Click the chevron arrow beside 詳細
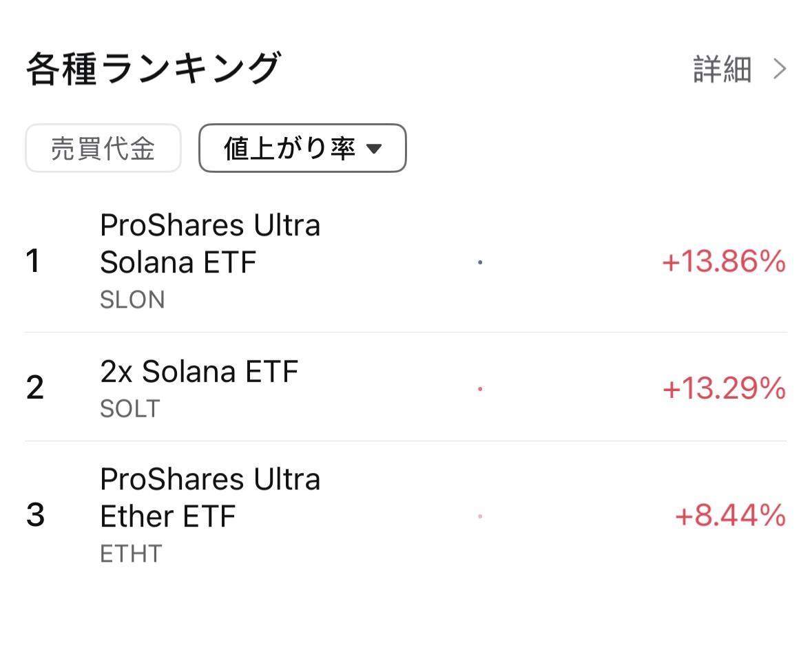The height and width of the screenshot is (652, 812). (x=780, y=69)
